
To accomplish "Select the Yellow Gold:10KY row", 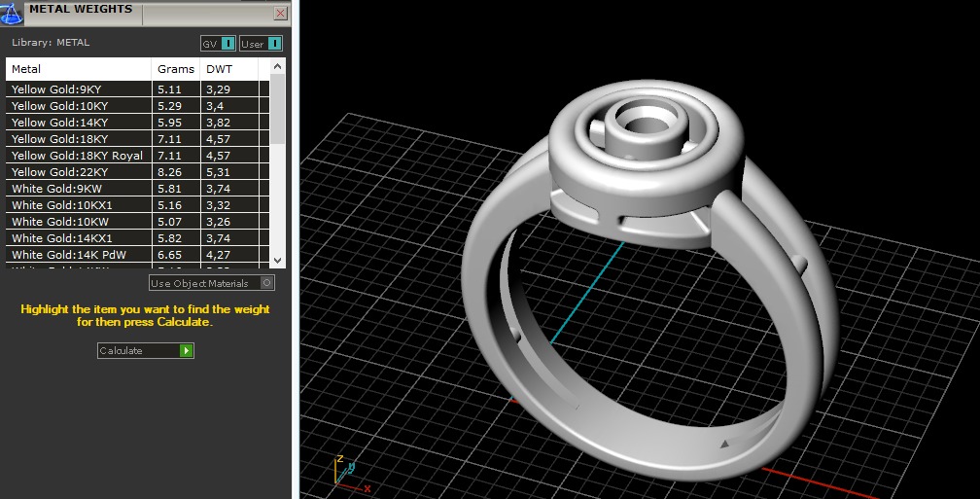I will [137, 106].
